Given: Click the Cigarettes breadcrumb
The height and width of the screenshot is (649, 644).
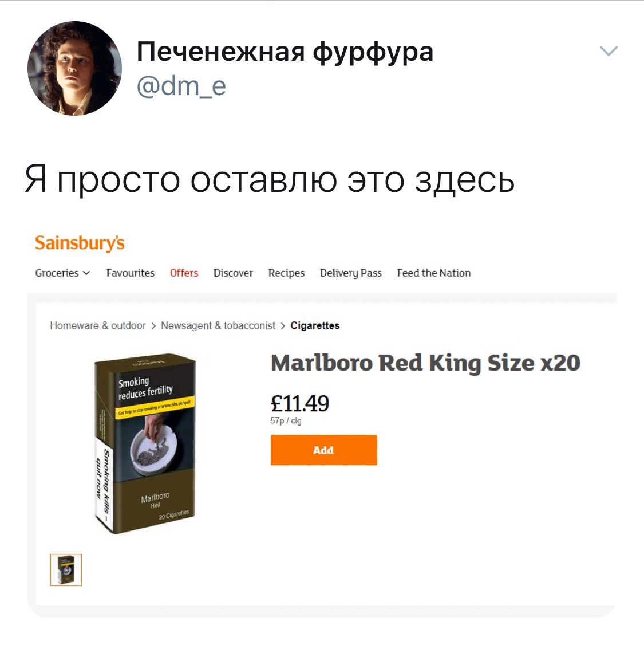Looking at the screenshot, I should pos(315,326).
